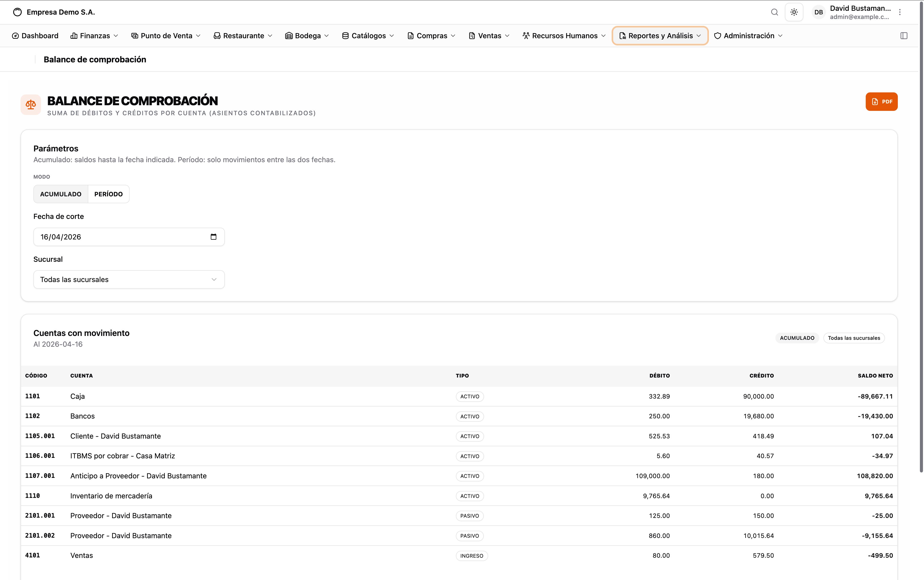Image resolution: width=924 pixels, height=580 pixels.
Task: Expand the Punto de Venta chevron
Action: pyautogui.click(x=198, y=36)
